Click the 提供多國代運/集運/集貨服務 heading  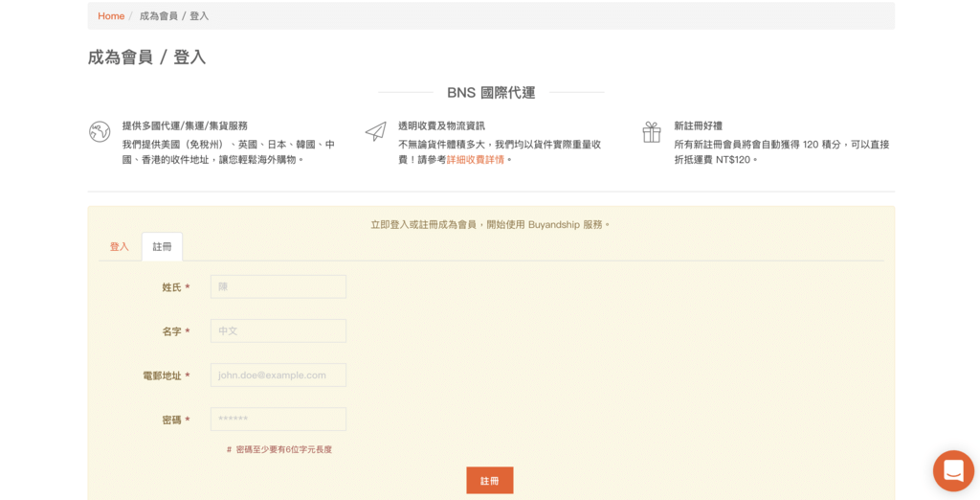185,125
